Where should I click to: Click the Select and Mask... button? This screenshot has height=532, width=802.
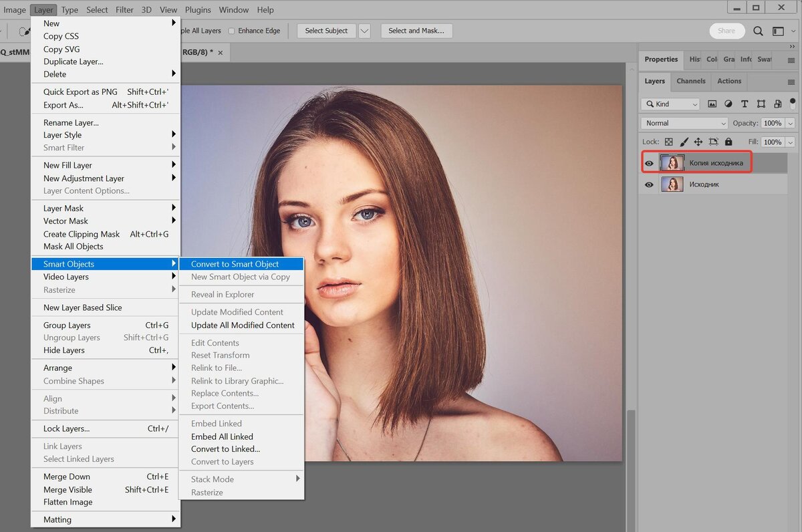coord(416,31)
